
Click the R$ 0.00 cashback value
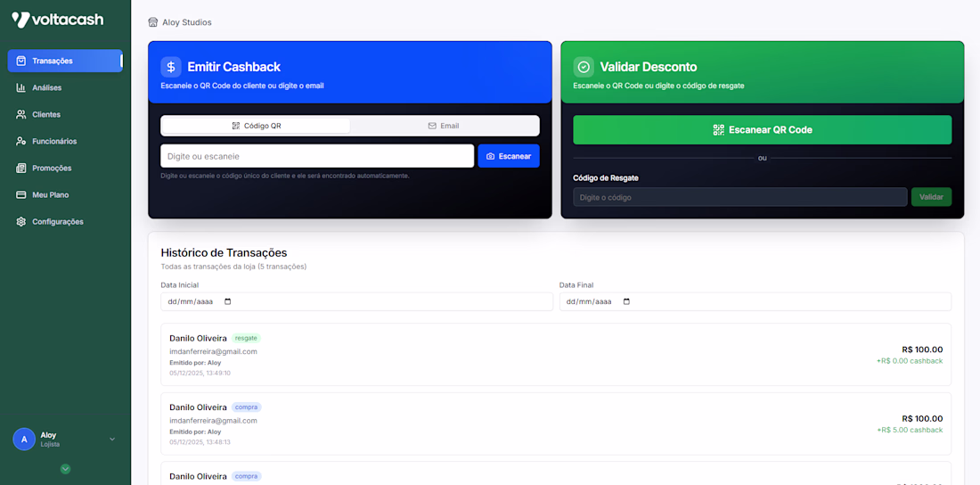[910, 361]
